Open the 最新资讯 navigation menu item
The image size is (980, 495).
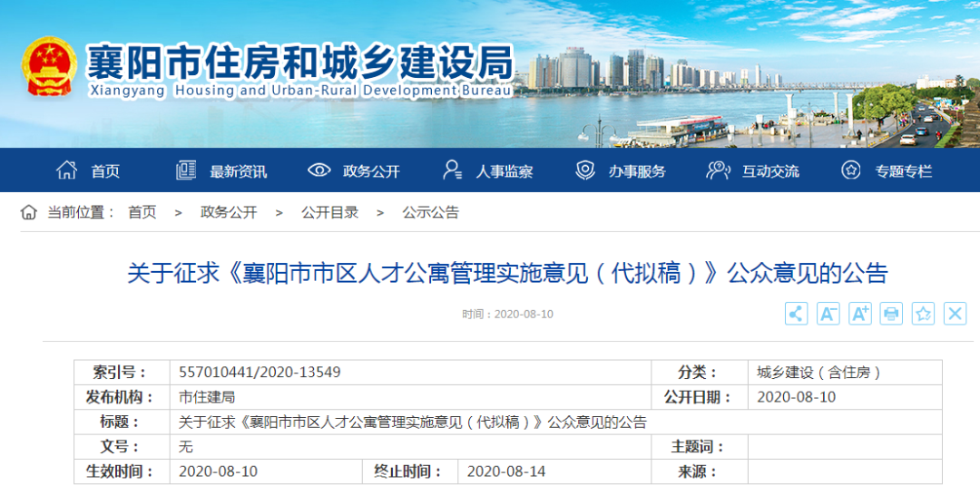click(238, 171)
